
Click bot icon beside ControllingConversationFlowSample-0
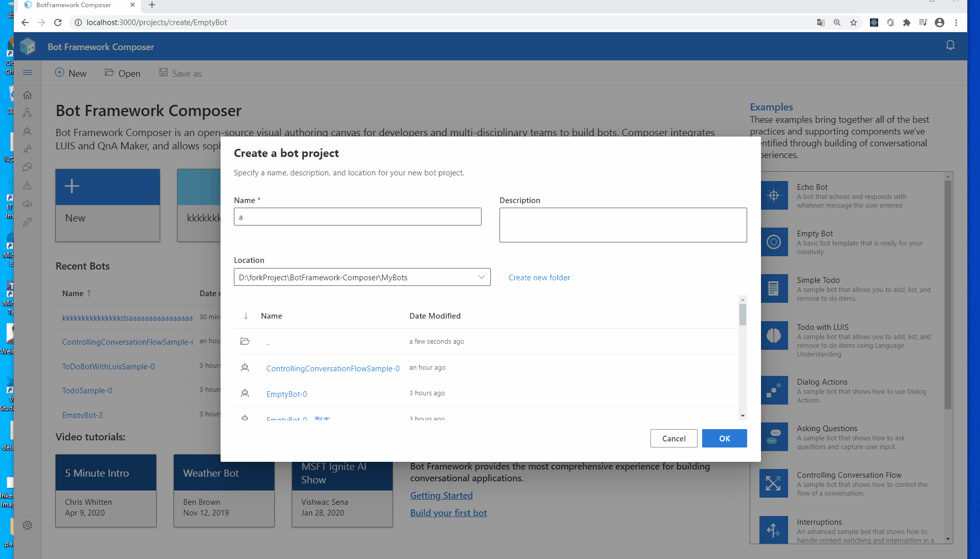click(x=245, y=367)
